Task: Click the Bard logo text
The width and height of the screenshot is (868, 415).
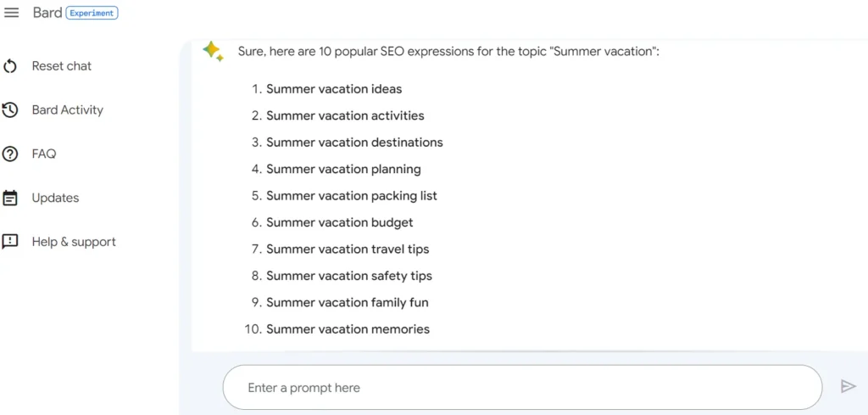Action: coord(47,13)
